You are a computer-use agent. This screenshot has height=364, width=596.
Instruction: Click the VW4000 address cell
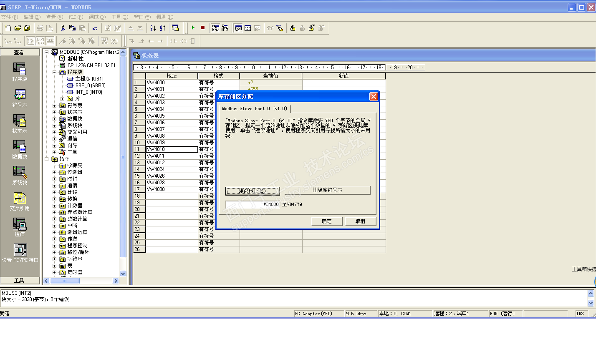point(172,83)
